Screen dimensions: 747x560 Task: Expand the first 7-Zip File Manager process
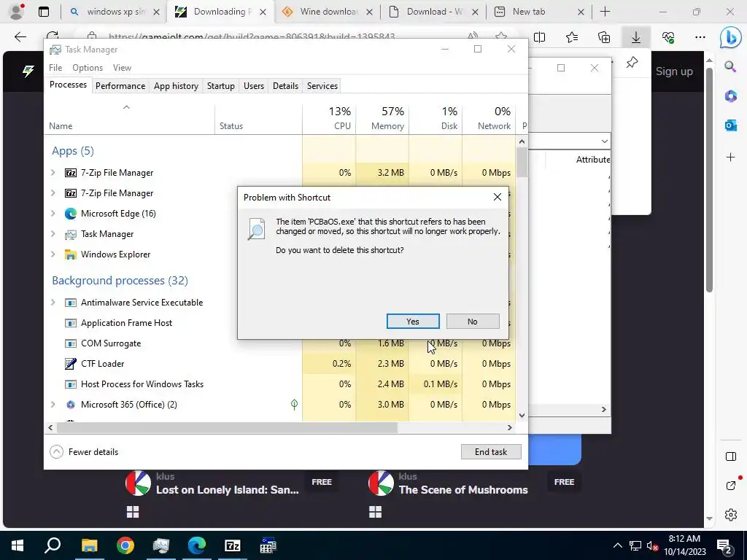click(53, 172)
